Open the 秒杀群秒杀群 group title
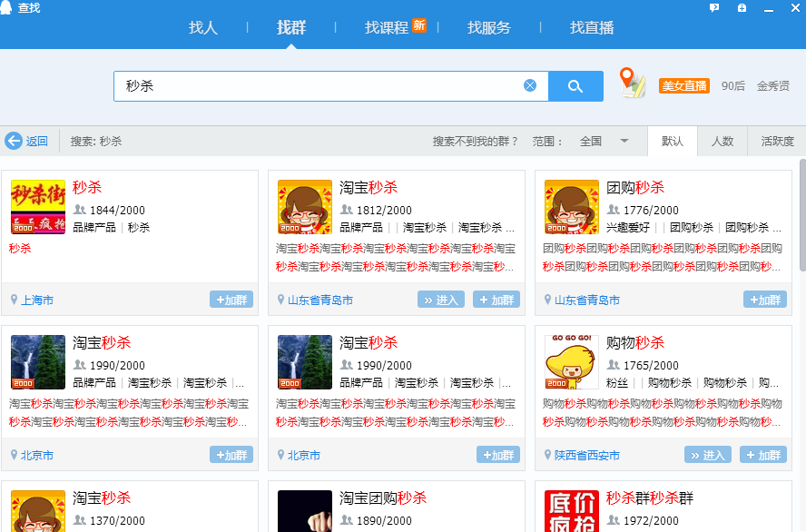 (650, 498)
